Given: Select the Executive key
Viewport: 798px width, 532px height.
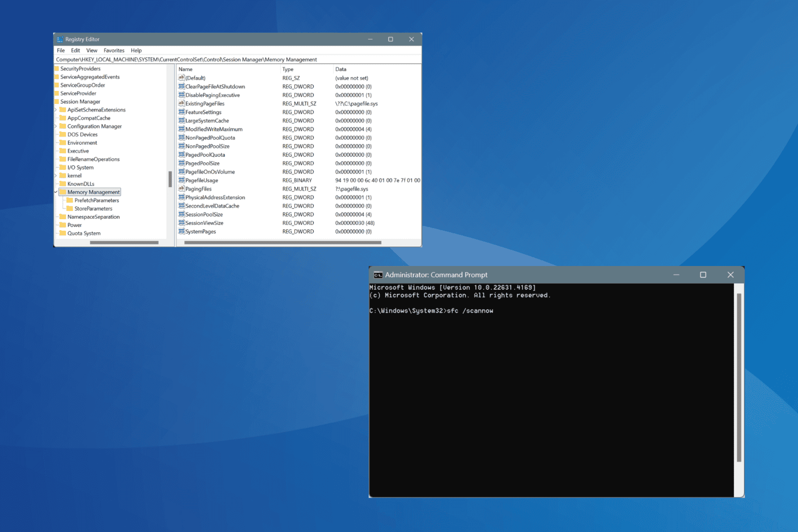Looking at the screenshot, I should click(x=78, y=151).
